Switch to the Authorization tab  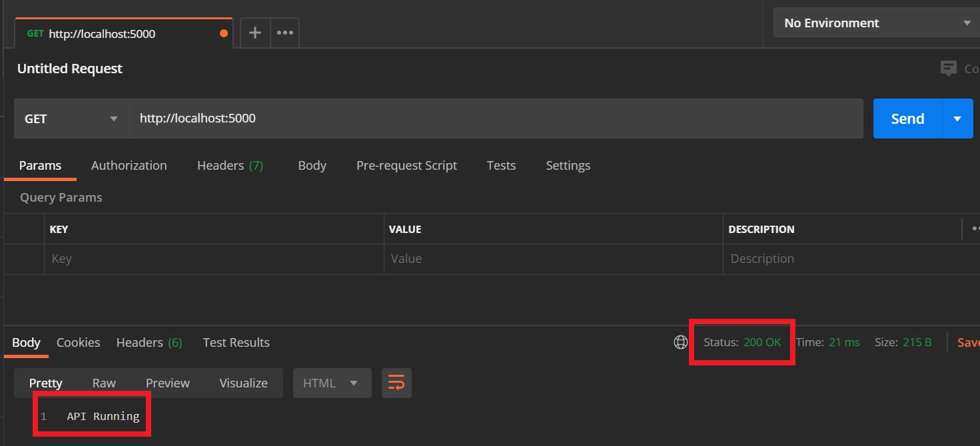[x=129, y=165]
